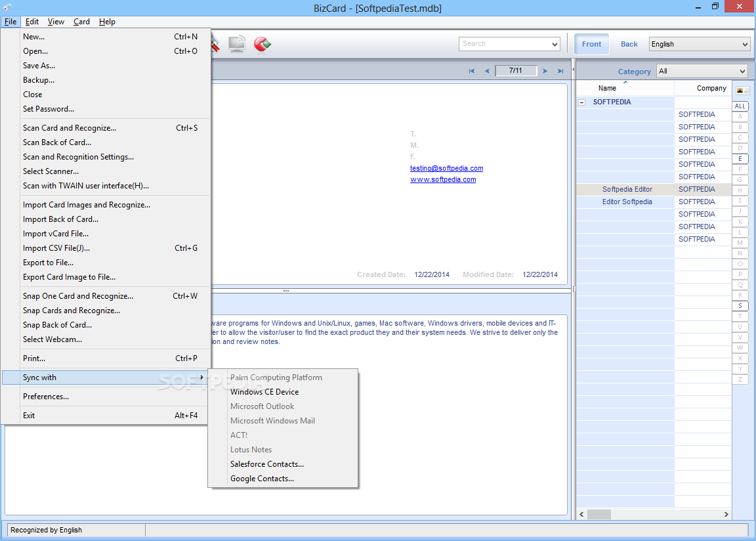The width and height of the screenshot is (756, 541).
Task: Select the Softpedia Editor contact row
Action: 654,190
